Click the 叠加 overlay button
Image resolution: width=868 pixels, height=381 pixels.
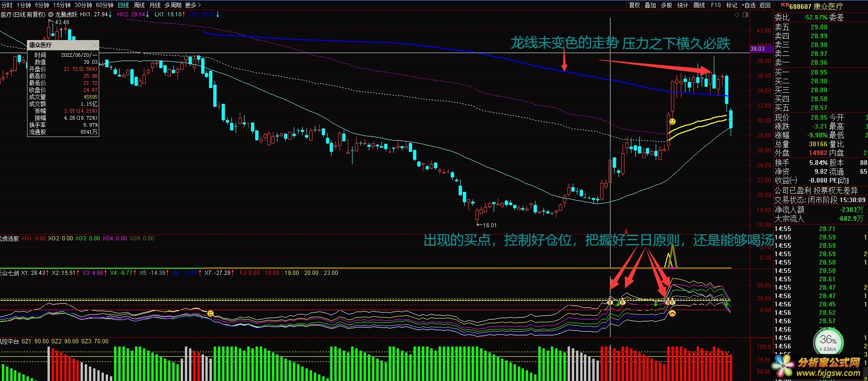(x=651, y=5)
